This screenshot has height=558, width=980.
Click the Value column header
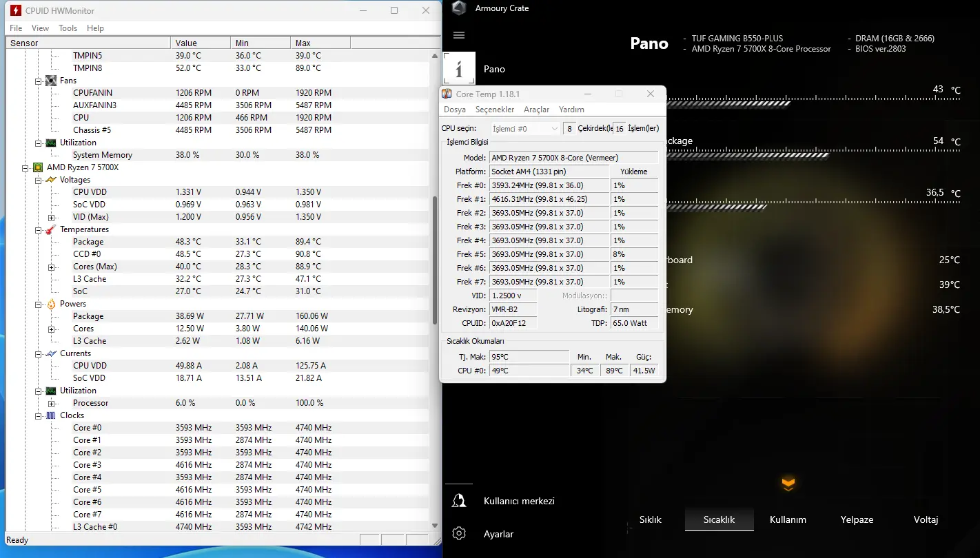coord(201,43)
